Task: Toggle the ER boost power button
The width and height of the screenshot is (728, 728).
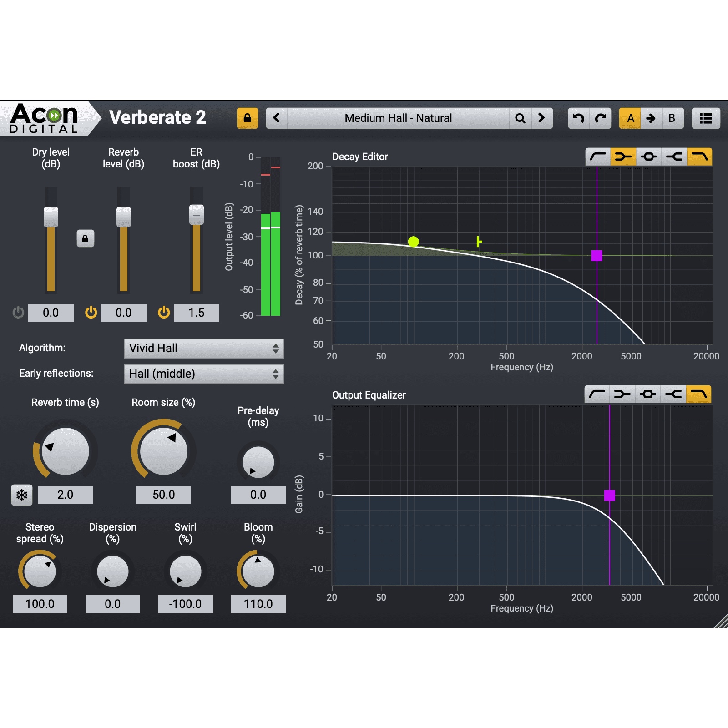Action: 163,313
